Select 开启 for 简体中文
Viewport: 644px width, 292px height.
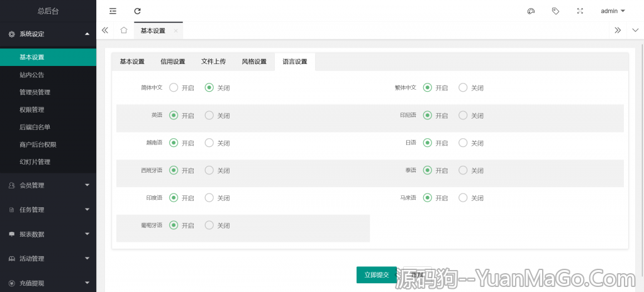(x=181, y=88)
